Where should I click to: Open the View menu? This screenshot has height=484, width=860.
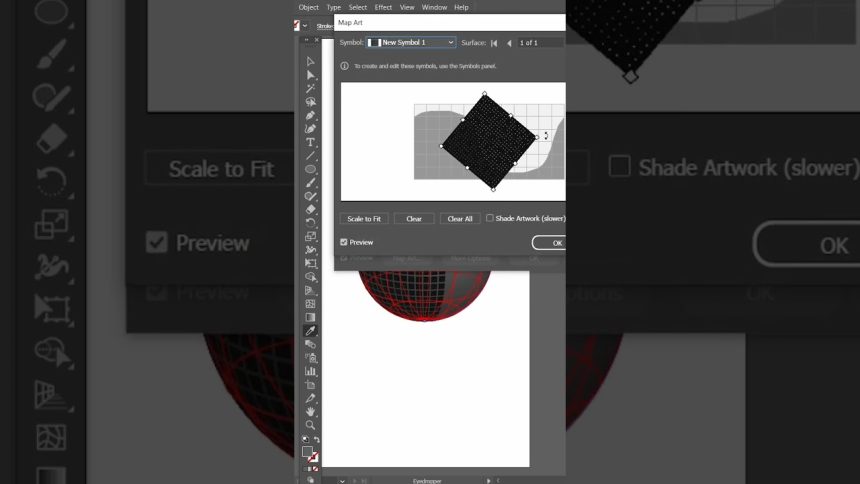[407, 7]
